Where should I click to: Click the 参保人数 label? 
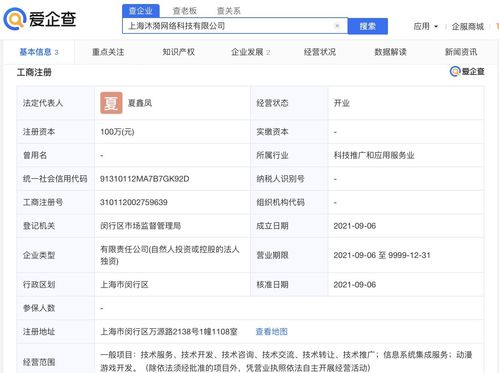click(39, 308)
